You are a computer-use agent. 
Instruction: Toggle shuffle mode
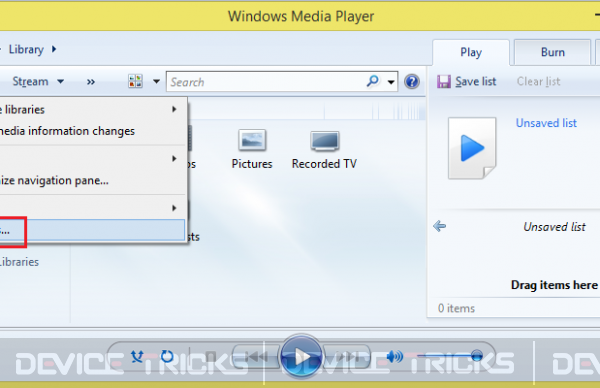(x=137, y=357)
